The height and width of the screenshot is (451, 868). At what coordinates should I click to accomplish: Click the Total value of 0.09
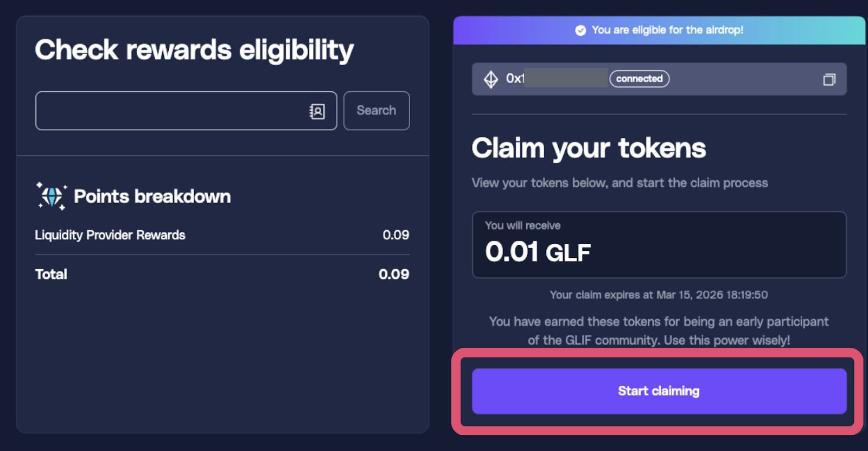point(397,274)
